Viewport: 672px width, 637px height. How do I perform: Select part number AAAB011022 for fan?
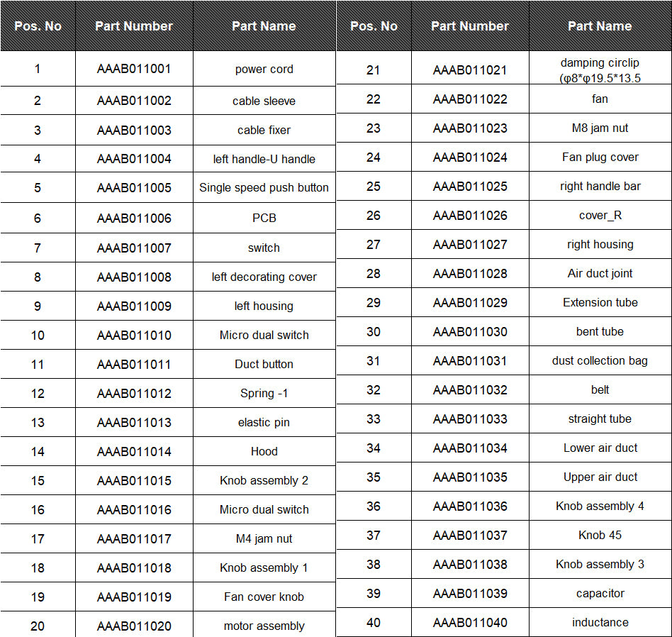(x=470, y=99)
